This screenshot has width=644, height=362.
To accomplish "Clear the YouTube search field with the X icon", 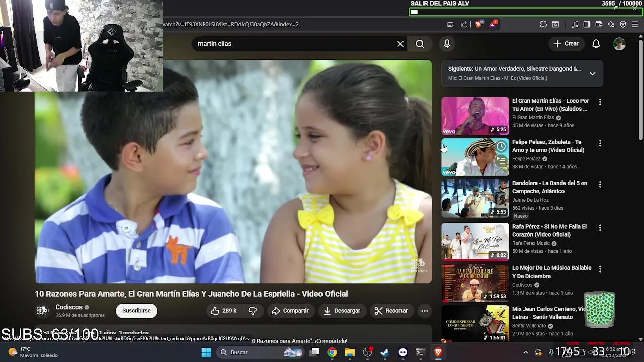I will [400, 44].
